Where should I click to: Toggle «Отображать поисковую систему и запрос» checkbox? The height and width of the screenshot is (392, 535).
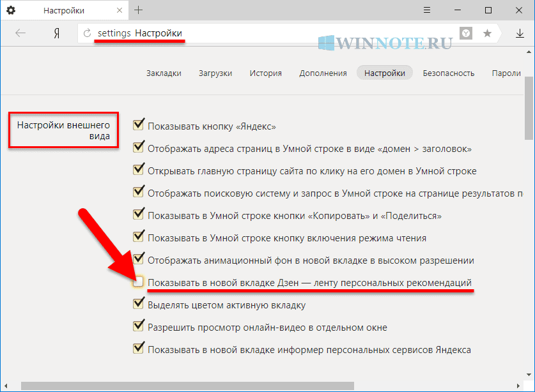pos(138,192)
